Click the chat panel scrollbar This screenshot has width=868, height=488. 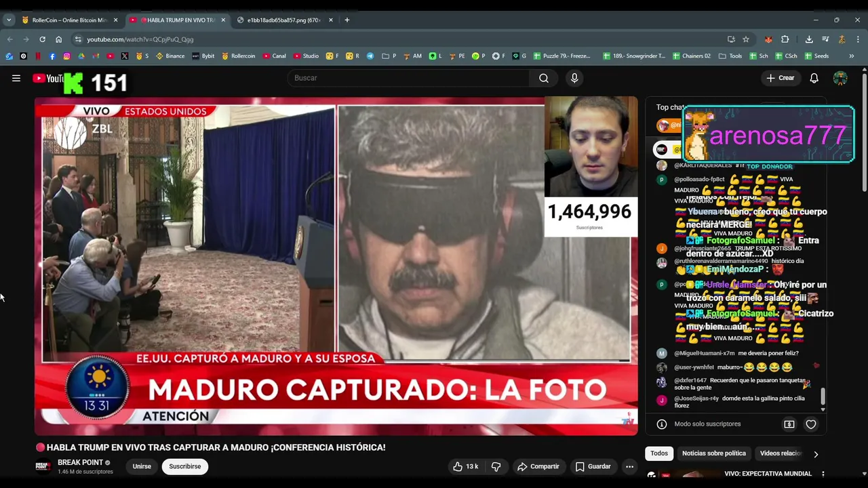[823, 395]
